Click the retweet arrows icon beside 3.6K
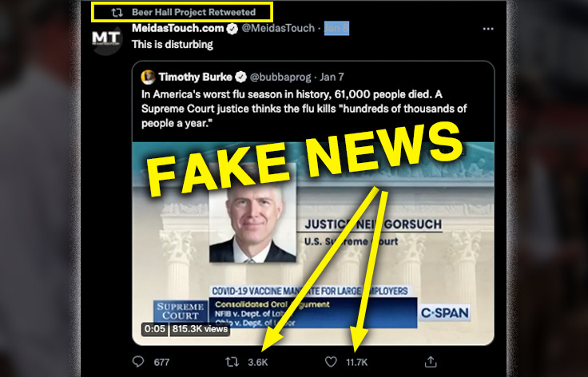Image resolution: width=588 pixels, height=377 pixels. tap(232, 362)
